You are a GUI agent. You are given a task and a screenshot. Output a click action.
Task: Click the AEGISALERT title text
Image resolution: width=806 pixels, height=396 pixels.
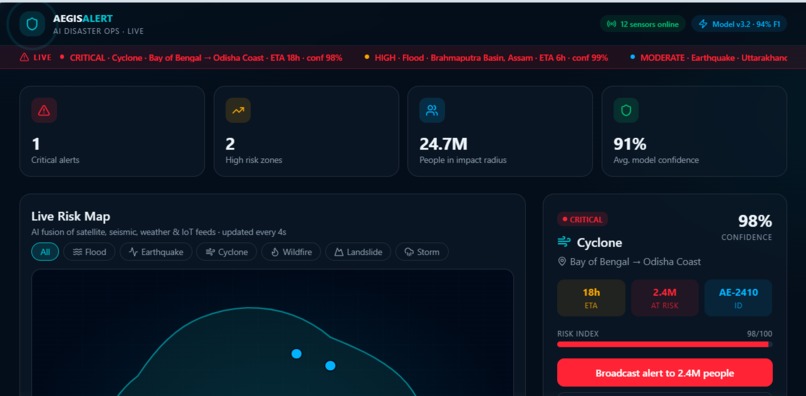click(x=83, y=19)
